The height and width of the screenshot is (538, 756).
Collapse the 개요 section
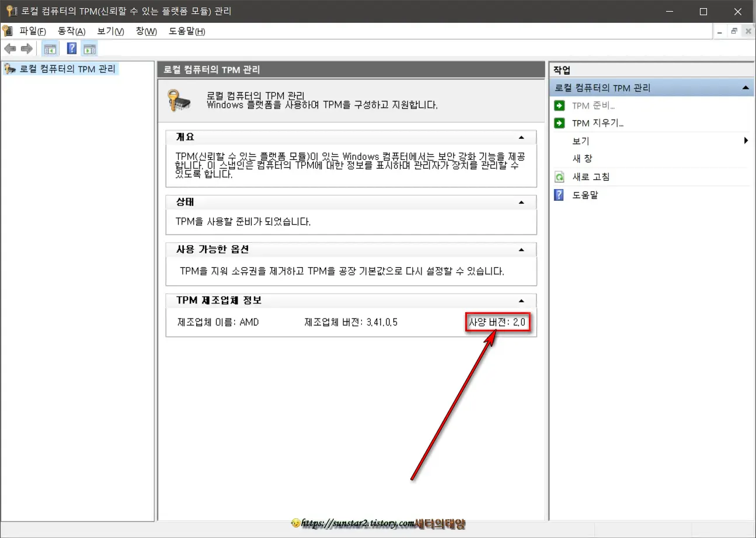(521, 137)
